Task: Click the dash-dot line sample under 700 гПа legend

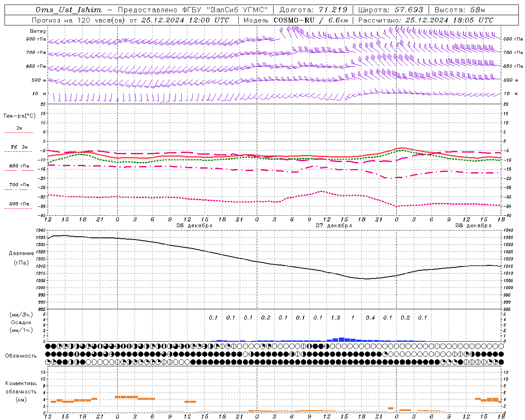Action: click(18, 189)
